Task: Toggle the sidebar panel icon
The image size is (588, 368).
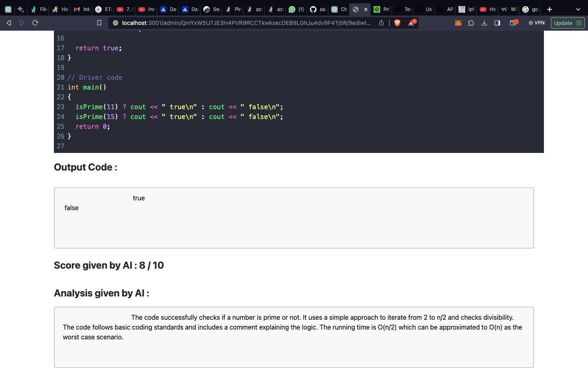Action: pos(497,23)
